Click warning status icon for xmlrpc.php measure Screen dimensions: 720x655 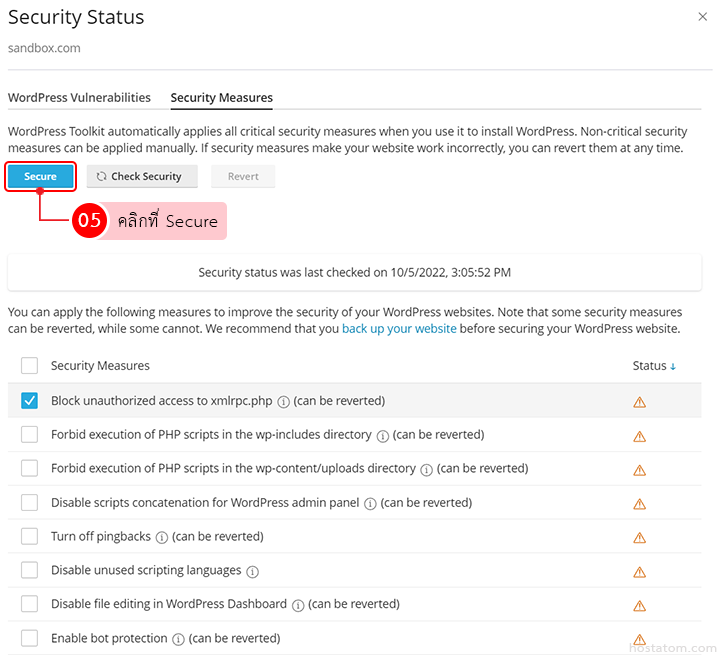[x=639, y=402]
